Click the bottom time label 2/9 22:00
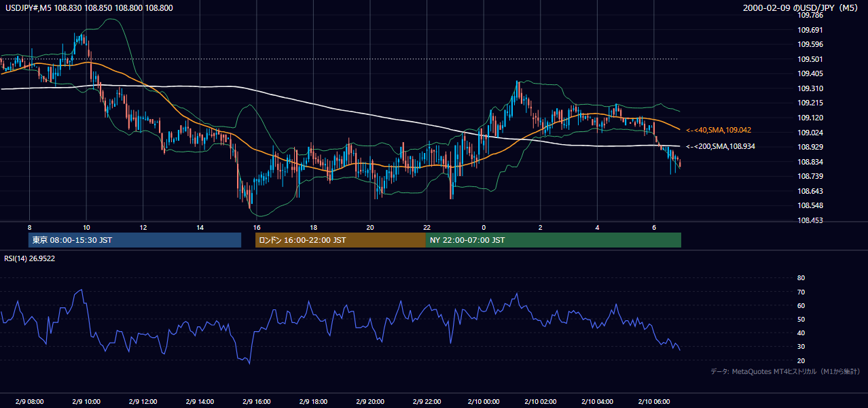Screen dimensions: 868x408 click(x=427, y=402)
